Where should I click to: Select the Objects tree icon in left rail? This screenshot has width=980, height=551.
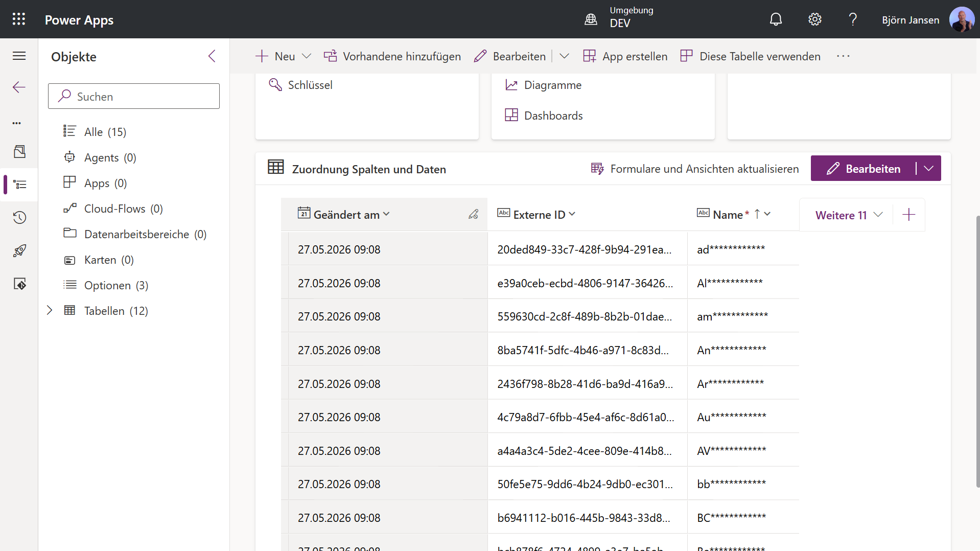tap(20, 184)
